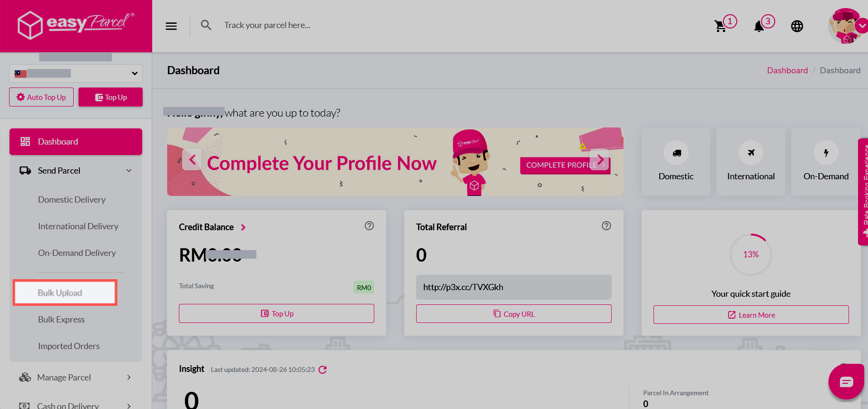Open Imported Orders

tap(69, 346)
